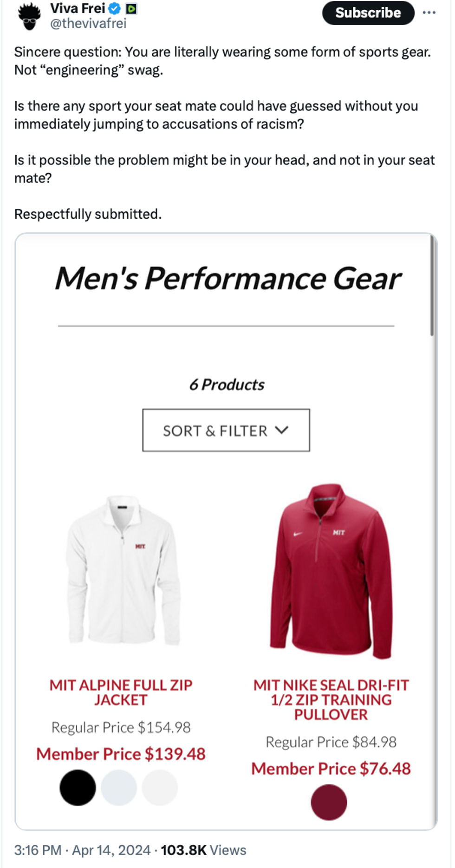Viewport: 455px width, 868px height.
Task: Open the white Alpine jacket image
Action: point(123,570)
